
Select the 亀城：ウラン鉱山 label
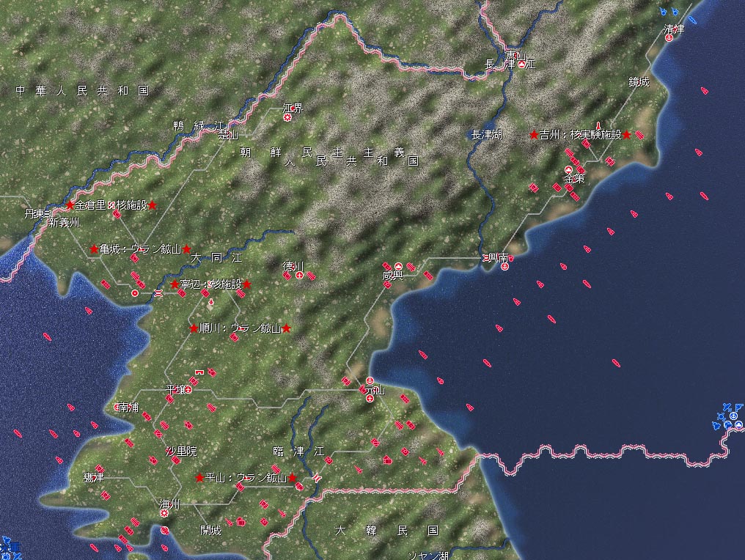click(140, 249)
